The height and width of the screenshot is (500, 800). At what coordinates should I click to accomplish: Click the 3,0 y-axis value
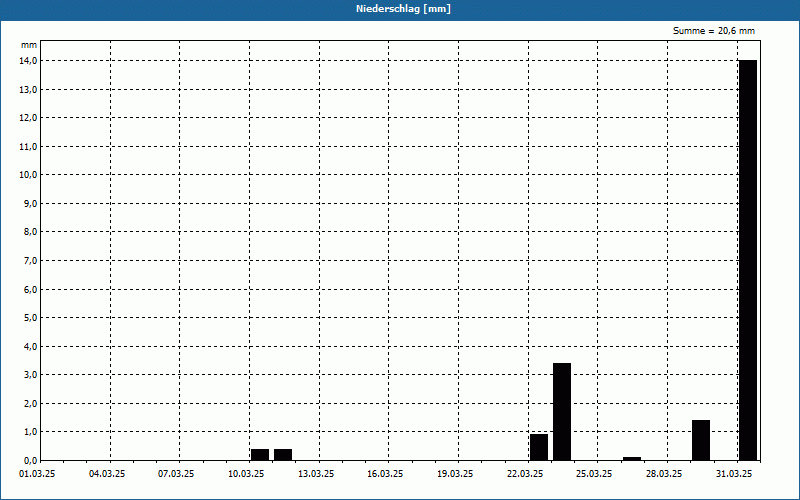click(x=29, y=375)
